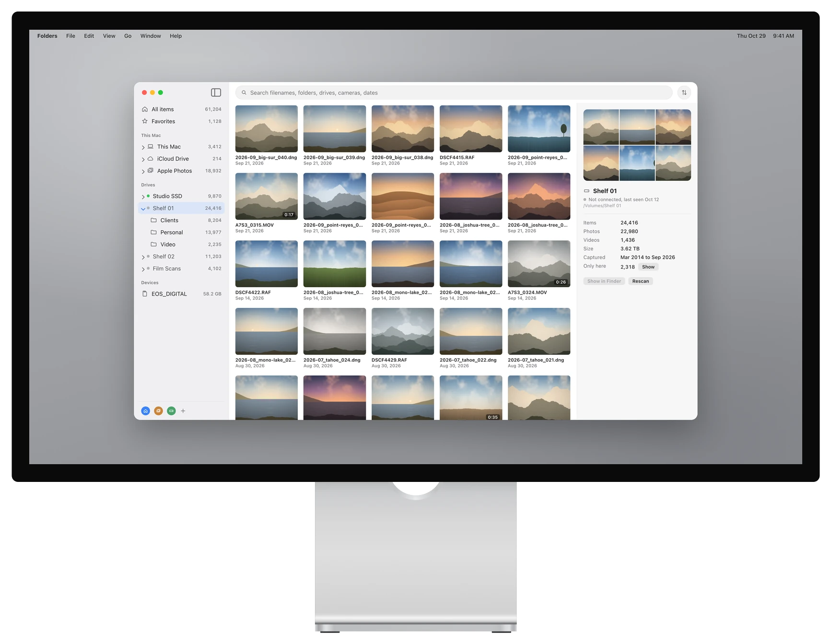
Task: Select video thumbnail A7S3_0315.MOV
Action: (266, 196)
